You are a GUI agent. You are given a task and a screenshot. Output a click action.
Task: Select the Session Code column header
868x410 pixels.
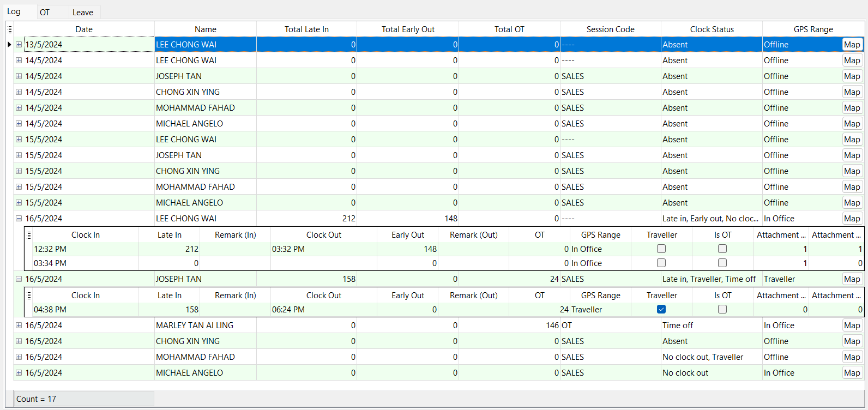[610, 29]
